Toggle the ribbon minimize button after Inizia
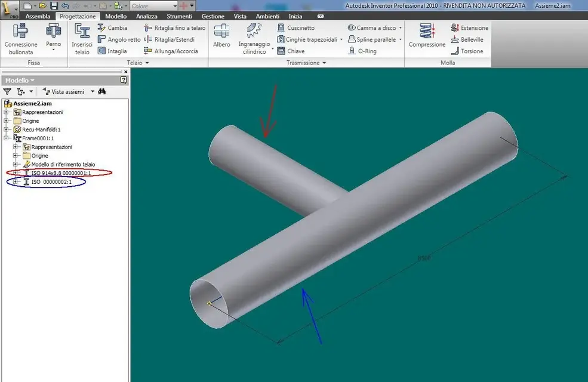 point(320,16)
